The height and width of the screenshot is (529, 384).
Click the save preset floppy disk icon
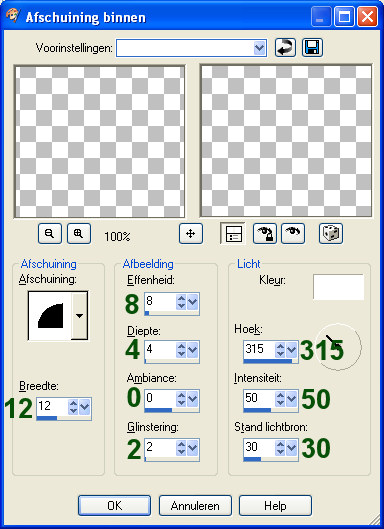click(312, 48)
